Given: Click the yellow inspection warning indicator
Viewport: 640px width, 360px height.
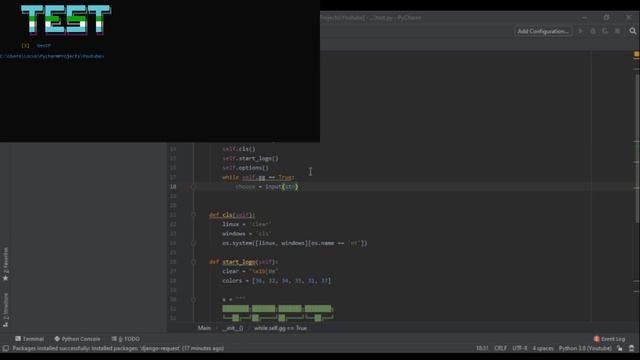Looking at the screenshot, I should 636,54.
